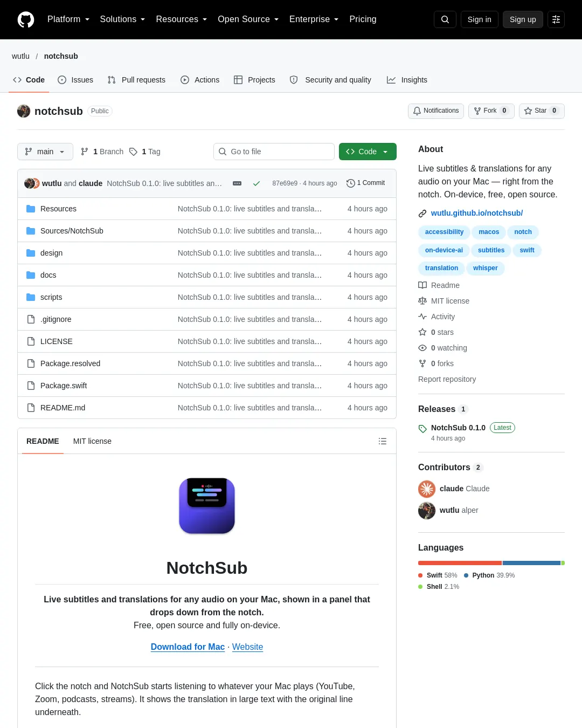582x728 pixels.
Task: Open the Platform dropdown menu
Action: [x=68, y=19]
